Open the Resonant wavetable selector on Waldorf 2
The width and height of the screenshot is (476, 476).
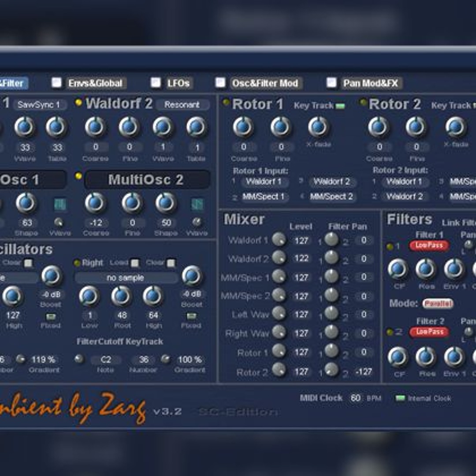[x=182, y=105]
